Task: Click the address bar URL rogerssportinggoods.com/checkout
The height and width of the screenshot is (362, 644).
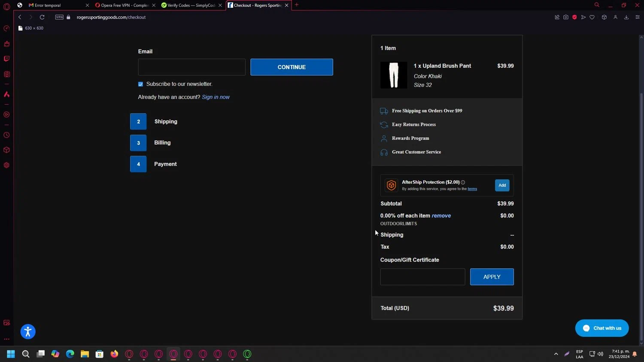Action: pos(111,17)
